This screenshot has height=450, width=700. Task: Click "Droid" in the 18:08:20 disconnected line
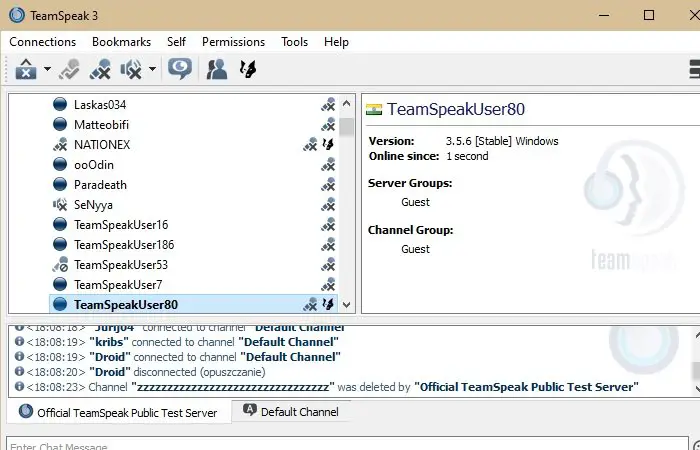coord(110,372)
